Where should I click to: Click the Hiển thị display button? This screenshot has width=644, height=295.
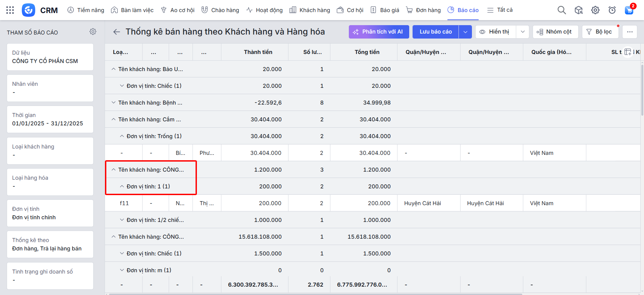tap(495, 32)
